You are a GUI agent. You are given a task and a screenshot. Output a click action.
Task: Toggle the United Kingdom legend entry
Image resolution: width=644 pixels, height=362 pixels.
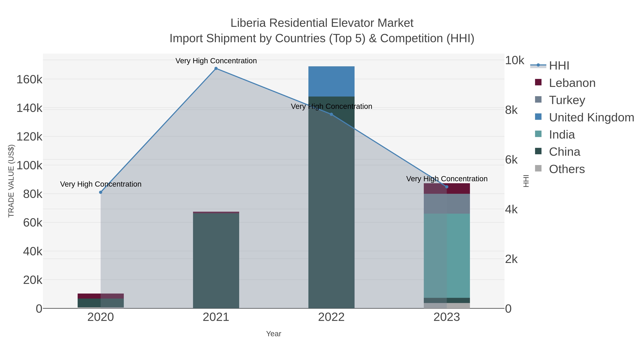582,117
